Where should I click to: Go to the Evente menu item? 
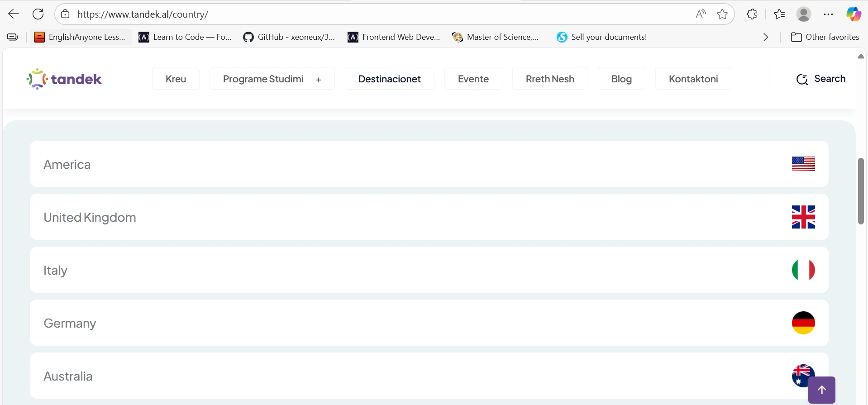[473, 79]
